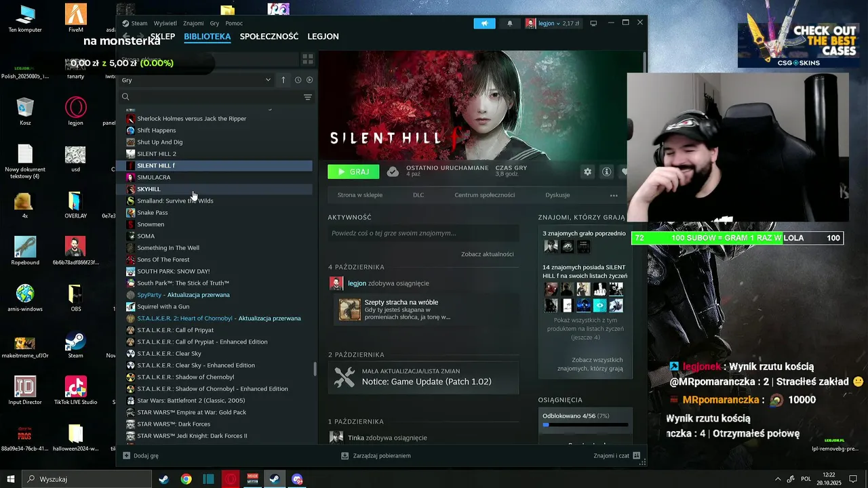Viewport: 868px width, 488px height.
Task: Open game info icon next to gear
Action: pyautogui.click(x=606, y=172)
